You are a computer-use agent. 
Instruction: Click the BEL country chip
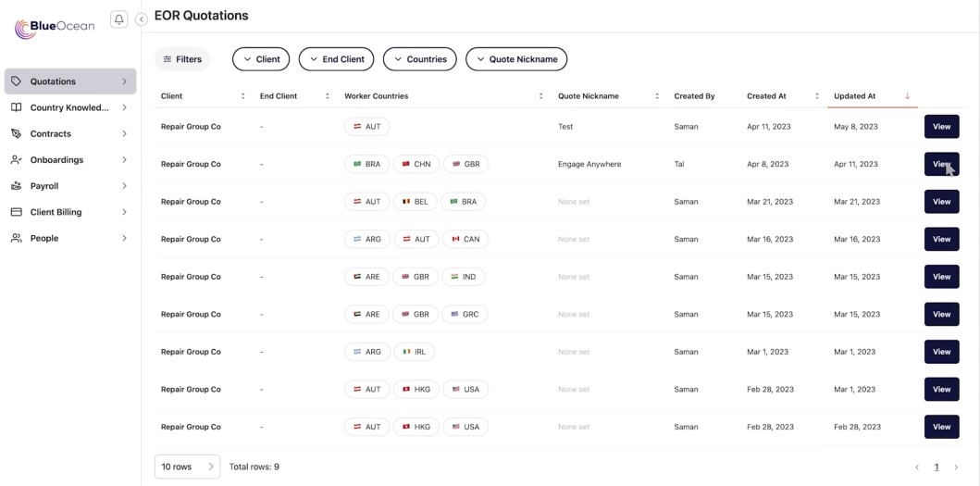[415, 202]
